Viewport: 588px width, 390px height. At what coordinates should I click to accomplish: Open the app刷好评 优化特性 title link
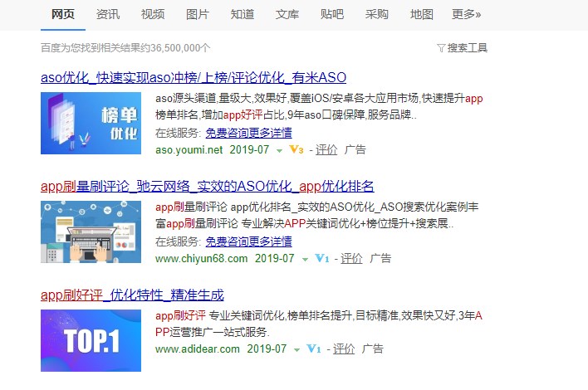tap(132, 295)
